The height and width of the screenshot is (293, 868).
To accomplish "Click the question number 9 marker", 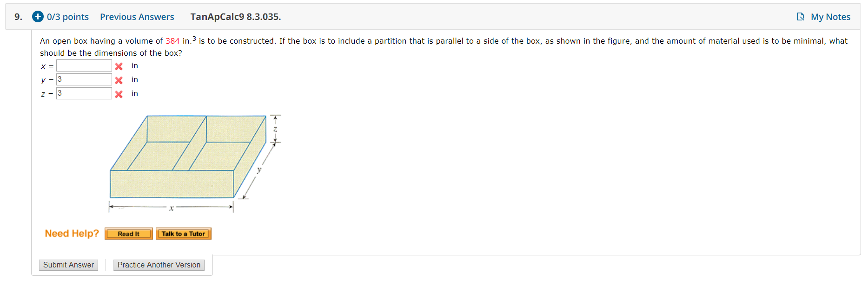I will 18,17.
